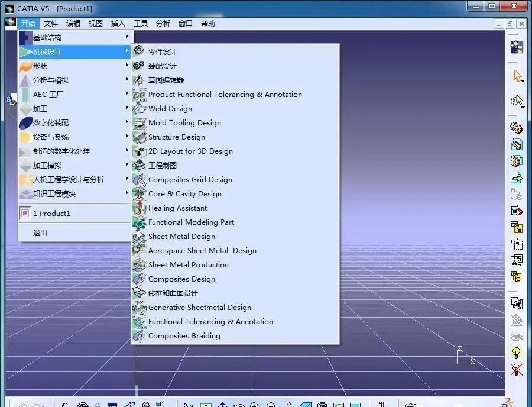This screenshot has width=532, height=407.
Task: Click the workbench icon at toolbar top
Action: click(517, 47)
